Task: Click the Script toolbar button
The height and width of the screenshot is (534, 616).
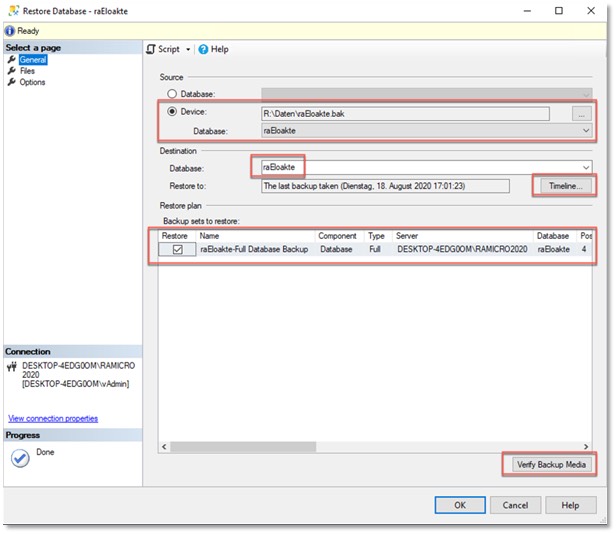Action: click(163, 50)
